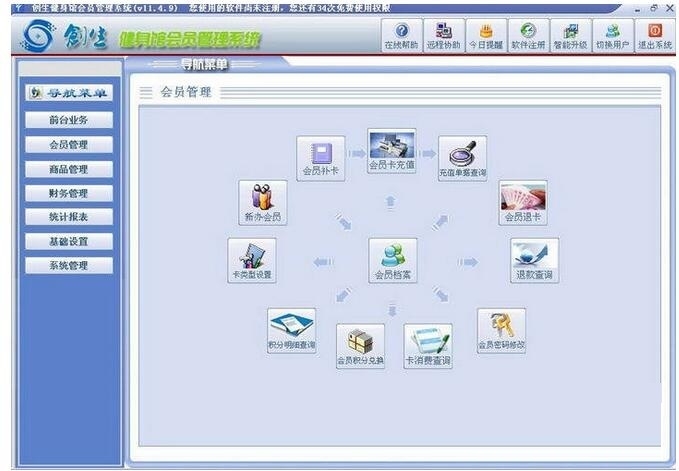Open the 卡类型设置 card type icon

pos(252,261)
